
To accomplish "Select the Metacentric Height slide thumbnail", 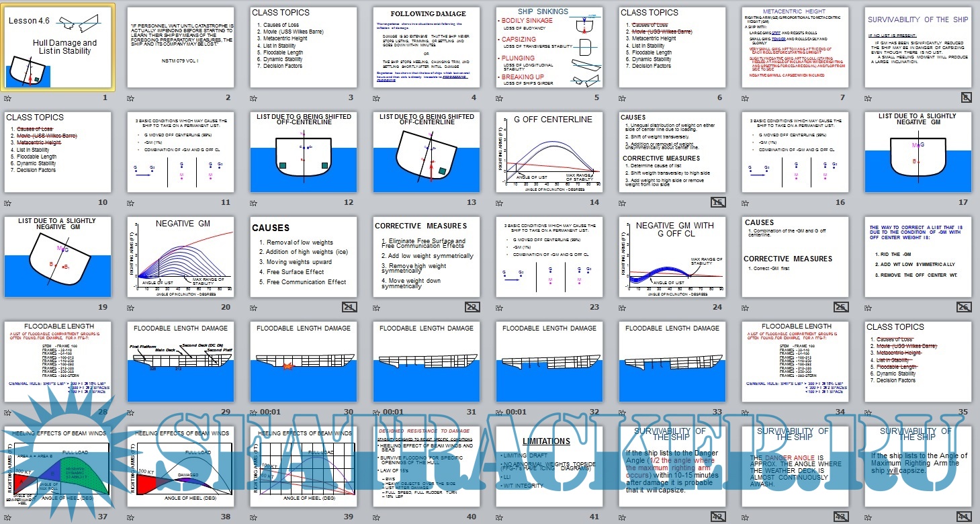I will pyautogui.click(x=795, y=47).
